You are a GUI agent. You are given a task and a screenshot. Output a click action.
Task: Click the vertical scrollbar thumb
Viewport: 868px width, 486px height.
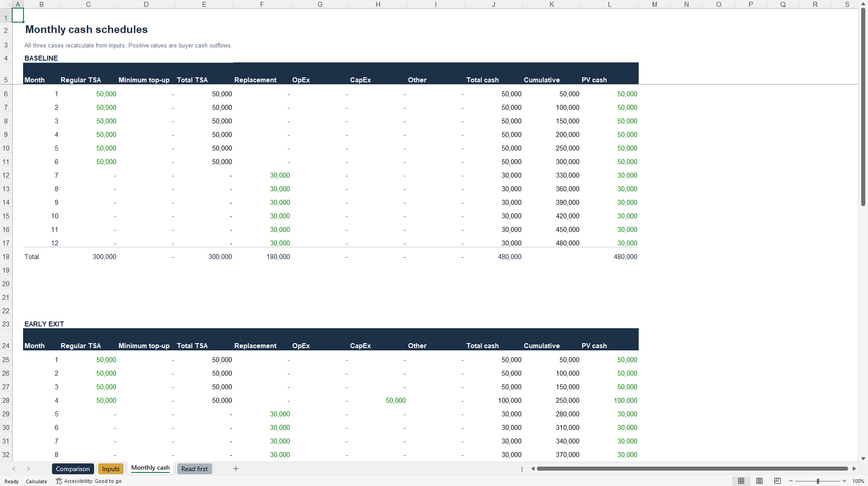pos(863,107)
